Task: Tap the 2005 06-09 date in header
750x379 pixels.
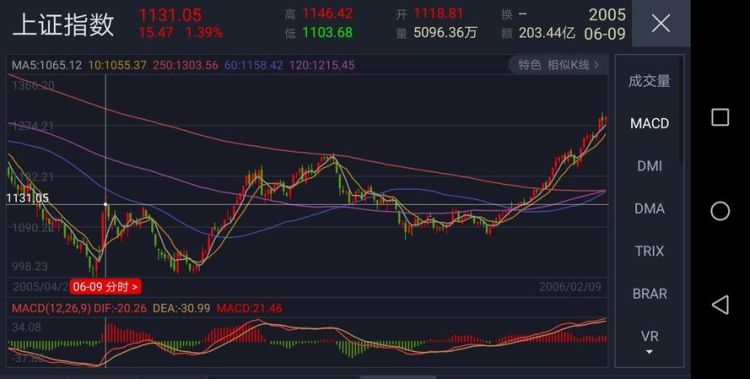Action: point(605,24)
